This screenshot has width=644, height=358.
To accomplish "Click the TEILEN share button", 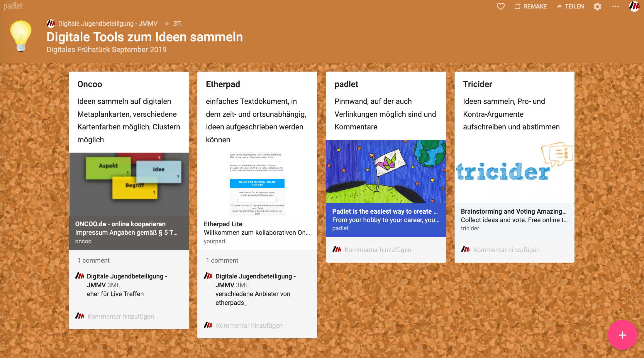I will [570, 6].
